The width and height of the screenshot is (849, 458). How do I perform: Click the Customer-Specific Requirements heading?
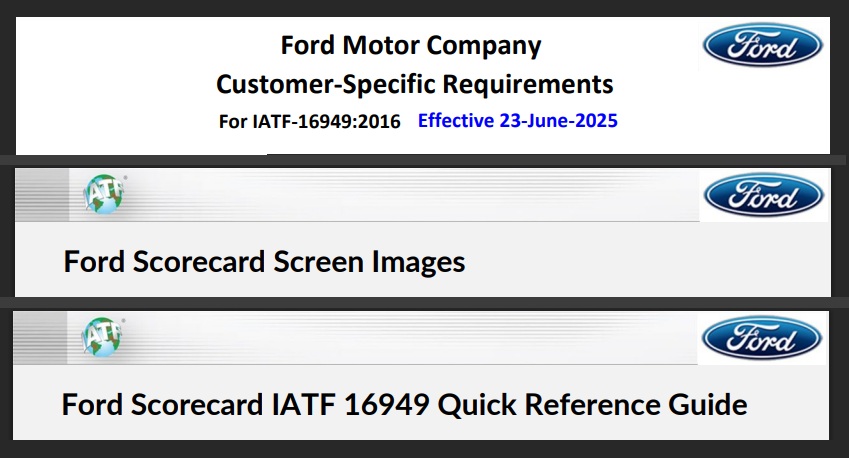point(415,84)
